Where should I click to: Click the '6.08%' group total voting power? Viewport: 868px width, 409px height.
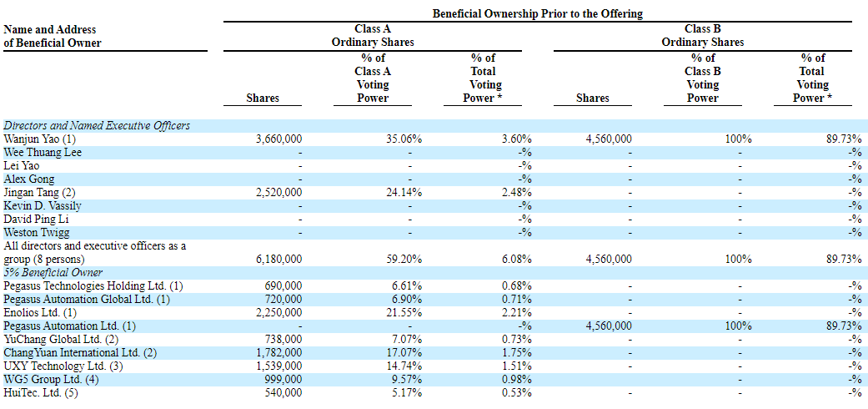[516, 259]
